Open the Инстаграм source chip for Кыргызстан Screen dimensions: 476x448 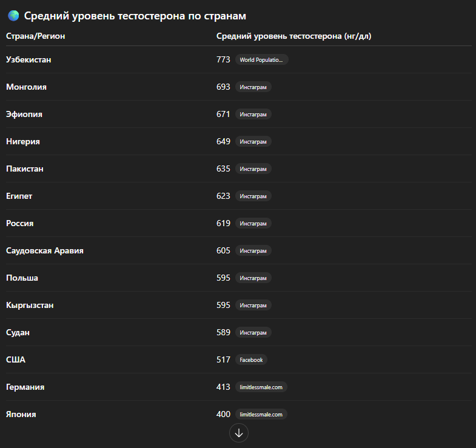click(x=253, y=306)
